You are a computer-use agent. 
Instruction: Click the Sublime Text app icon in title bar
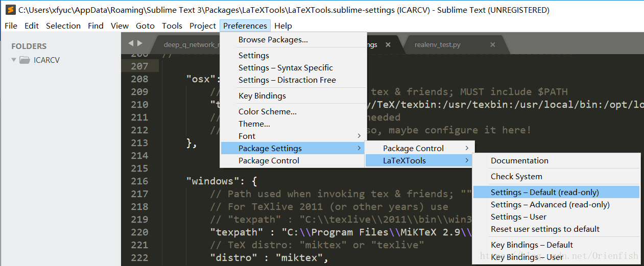[10, 10]
